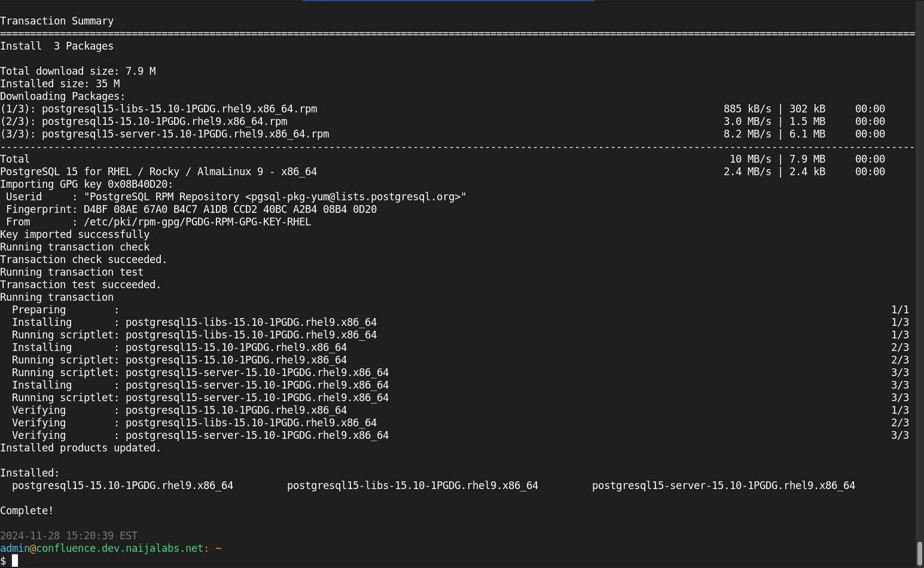The height and width of the screenshot is (568, 924).
Task: Click 'Total download size: 7.9 M' text
Action: tap(78, 71)
